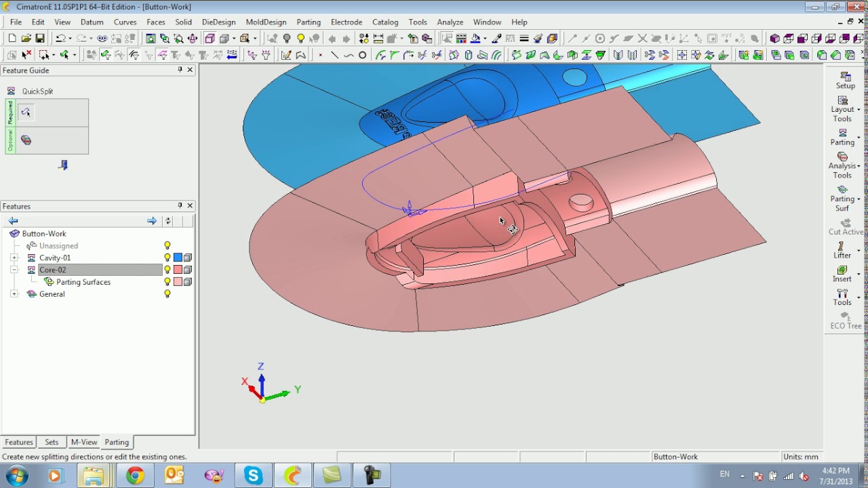Toggle Core-02 solid display cube icon
Screen dimensions: 868x488
tap(188, 270)
